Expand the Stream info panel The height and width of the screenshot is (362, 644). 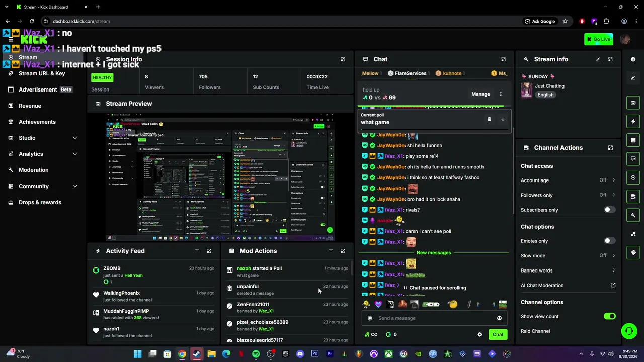(x=610, y=59)
